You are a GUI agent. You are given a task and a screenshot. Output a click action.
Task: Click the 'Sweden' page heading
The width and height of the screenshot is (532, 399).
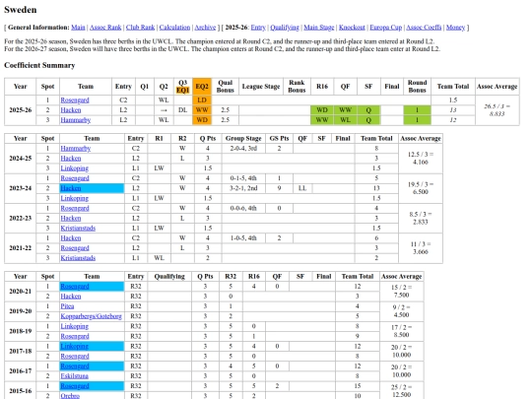tap(21, 10)
